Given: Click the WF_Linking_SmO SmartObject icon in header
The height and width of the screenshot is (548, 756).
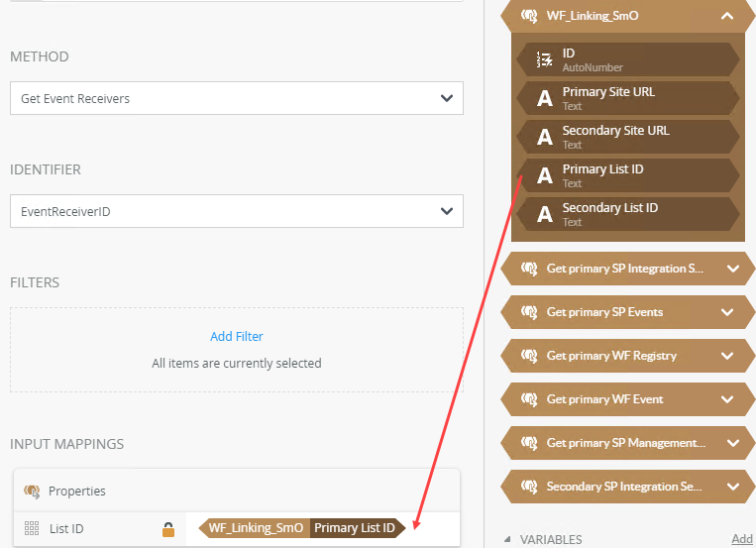Looking at the screenshot, I should click(x=529, y=16).
